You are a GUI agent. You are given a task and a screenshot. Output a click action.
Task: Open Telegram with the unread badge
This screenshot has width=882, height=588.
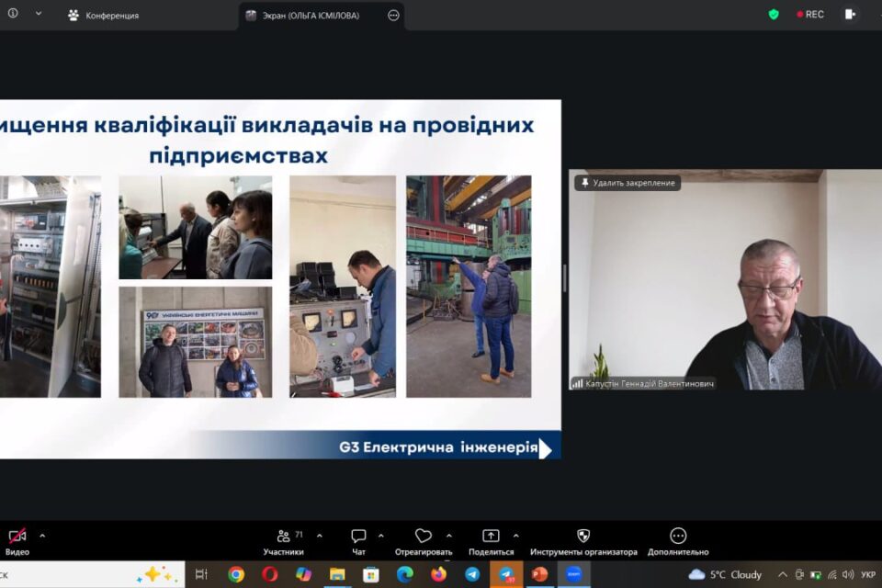[x=506, y=574]
